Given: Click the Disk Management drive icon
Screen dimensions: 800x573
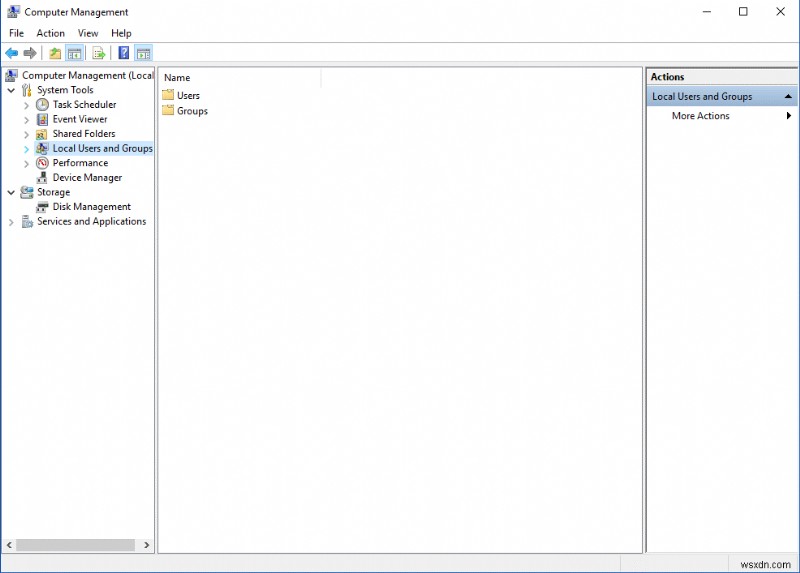Looking at the screenshot, I should [42, 207].
